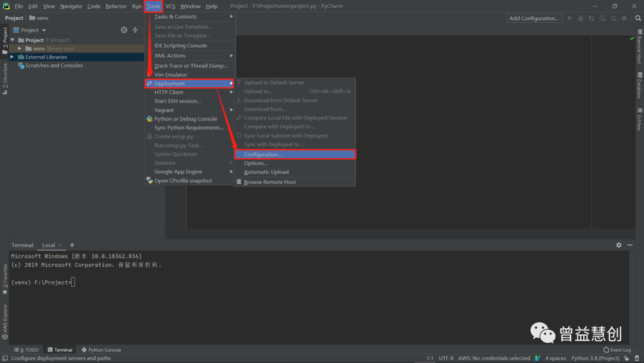Select Stack Trace or Thread Dump...
This screenshot has height=363, width=644.
(190, 66)
